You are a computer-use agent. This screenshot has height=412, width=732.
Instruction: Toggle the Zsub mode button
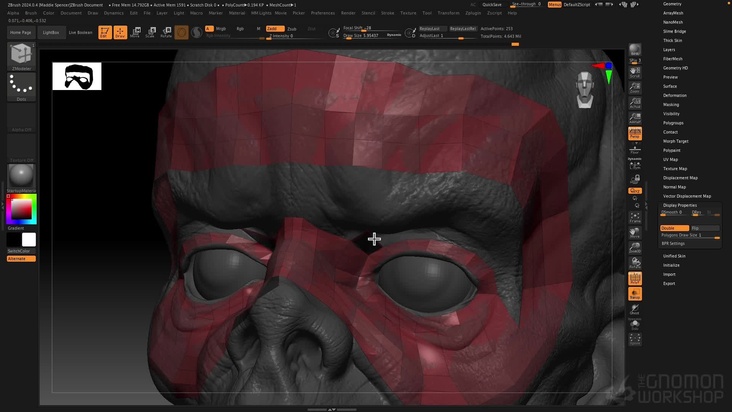pos(292,29)
